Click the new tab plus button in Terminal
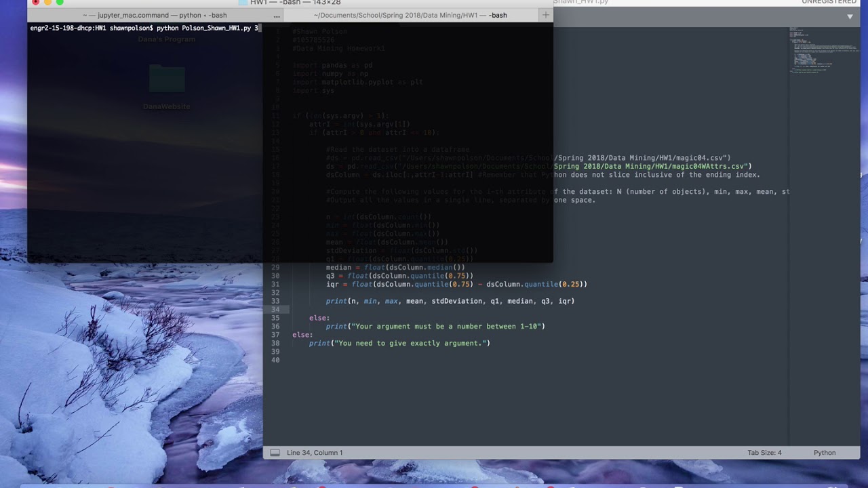The height and width of the screenshot is (488, 868). tap(546, 15)
